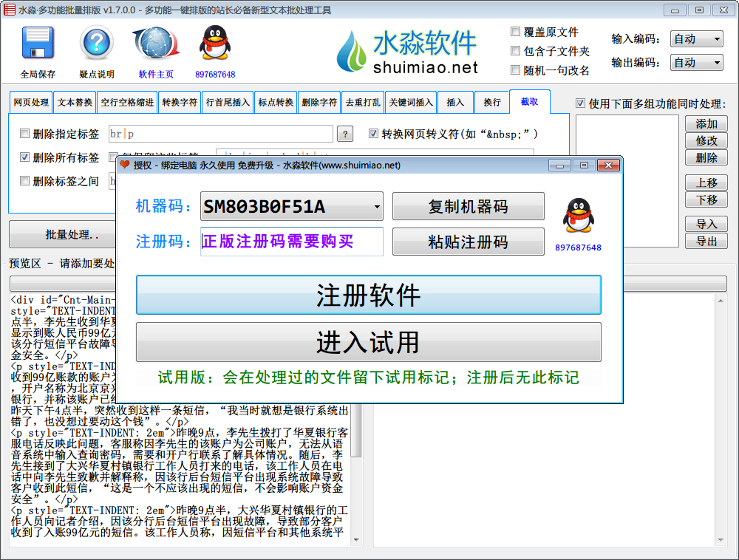This screenshot has width=739, height=560.
Task: Switch to the 文本替换 tab
Action: click(x=75, y=102)
